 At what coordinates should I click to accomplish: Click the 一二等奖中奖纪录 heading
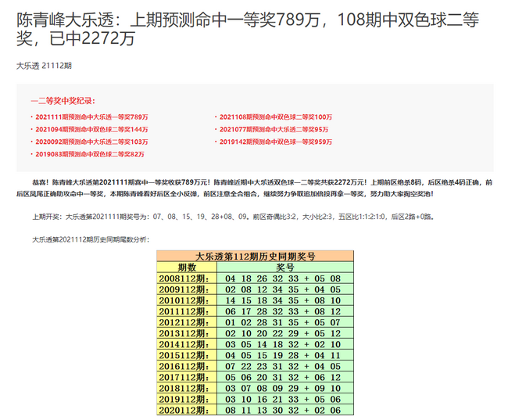[x=63, y=101]
